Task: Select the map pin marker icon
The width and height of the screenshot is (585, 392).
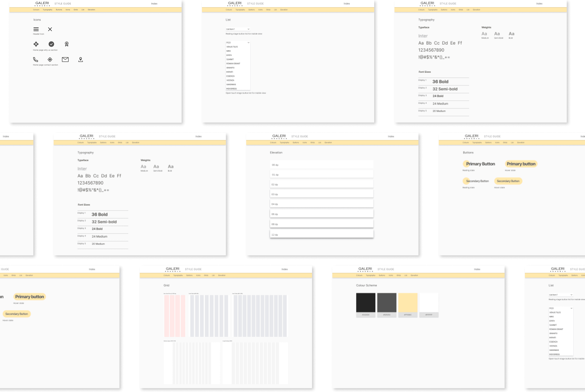Action: point(80,60)
